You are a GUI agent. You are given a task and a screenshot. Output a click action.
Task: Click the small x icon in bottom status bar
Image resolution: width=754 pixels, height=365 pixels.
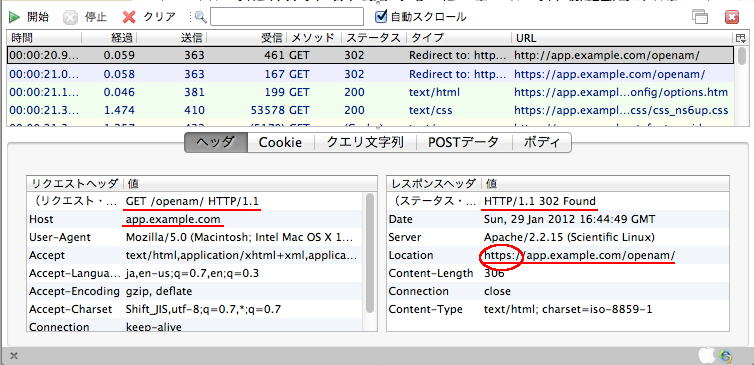[14, 356]
